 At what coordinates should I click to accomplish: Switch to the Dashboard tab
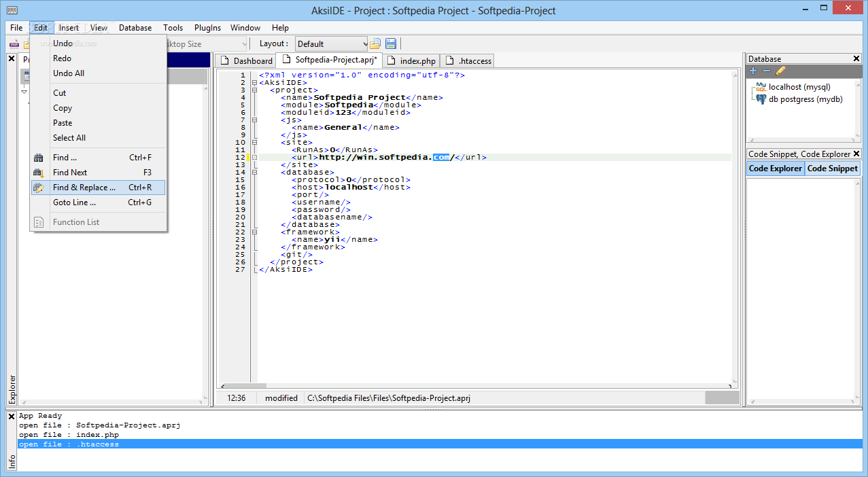click(246, 61)
